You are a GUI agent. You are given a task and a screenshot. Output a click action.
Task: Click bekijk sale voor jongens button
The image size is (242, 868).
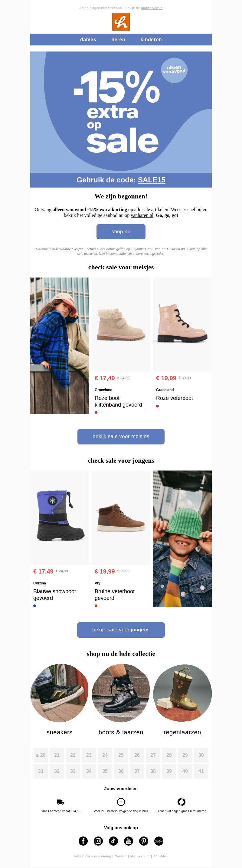(x=121, y=630)
